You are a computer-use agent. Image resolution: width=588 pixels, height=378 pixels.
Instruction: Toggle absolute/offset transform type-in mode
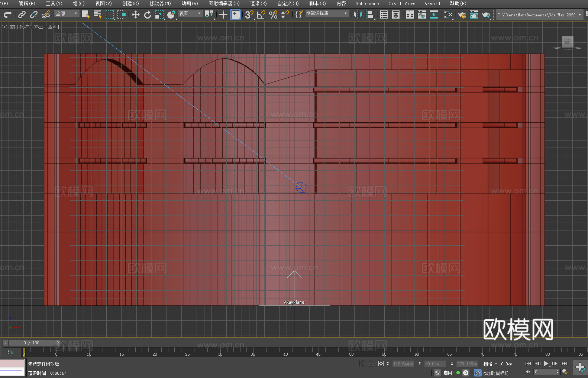381,364
